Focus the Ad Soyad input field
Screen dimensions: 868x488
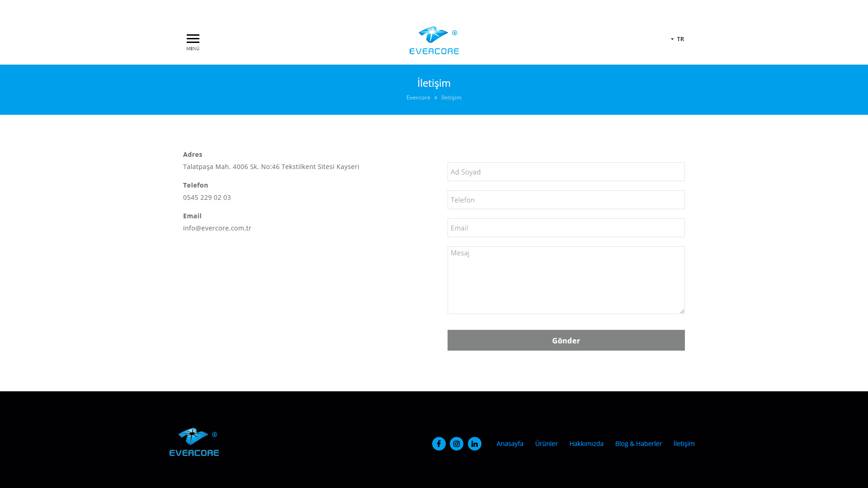point(566,172)
